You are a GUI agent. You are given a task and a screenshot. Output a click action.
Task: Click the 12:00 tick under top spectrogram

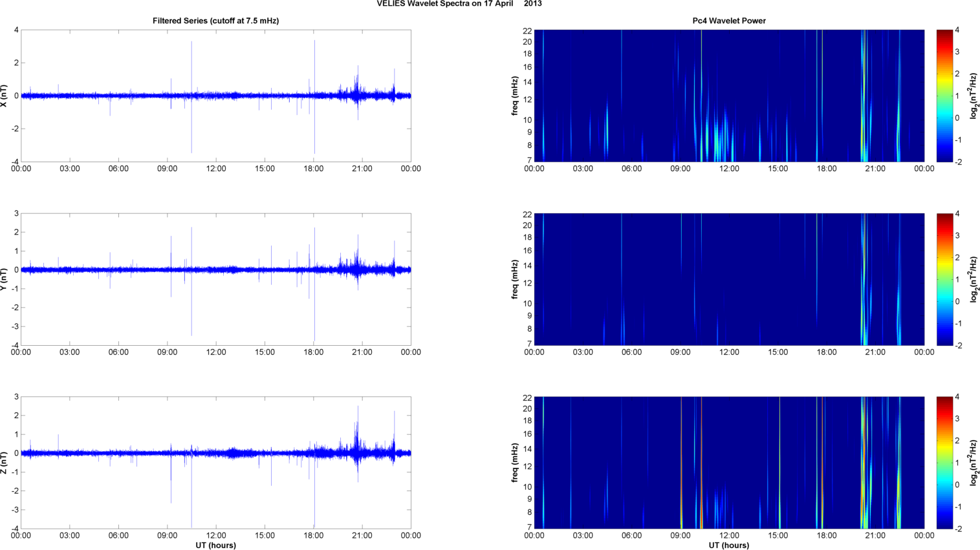click(729, 169)
